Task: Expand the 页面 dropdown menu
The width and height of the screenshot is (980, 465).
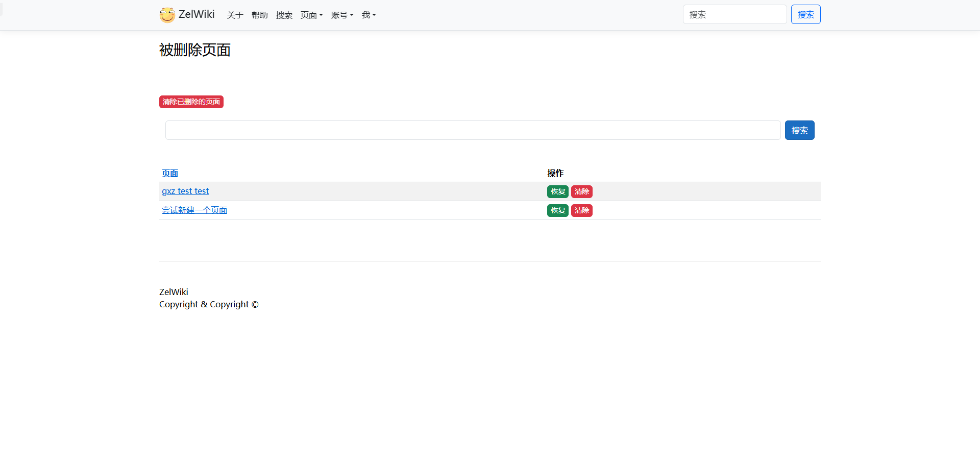Action: [x=311, y=15]
